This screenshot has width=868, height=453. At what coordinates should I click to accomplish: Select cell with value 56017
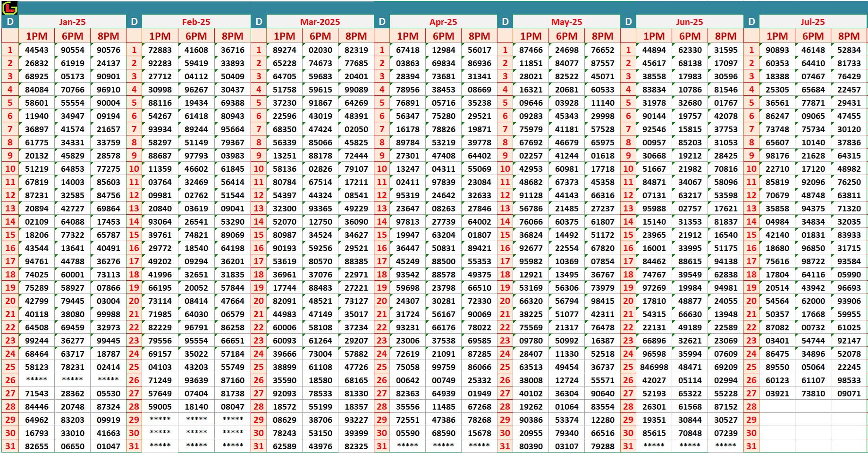[480, 50]
